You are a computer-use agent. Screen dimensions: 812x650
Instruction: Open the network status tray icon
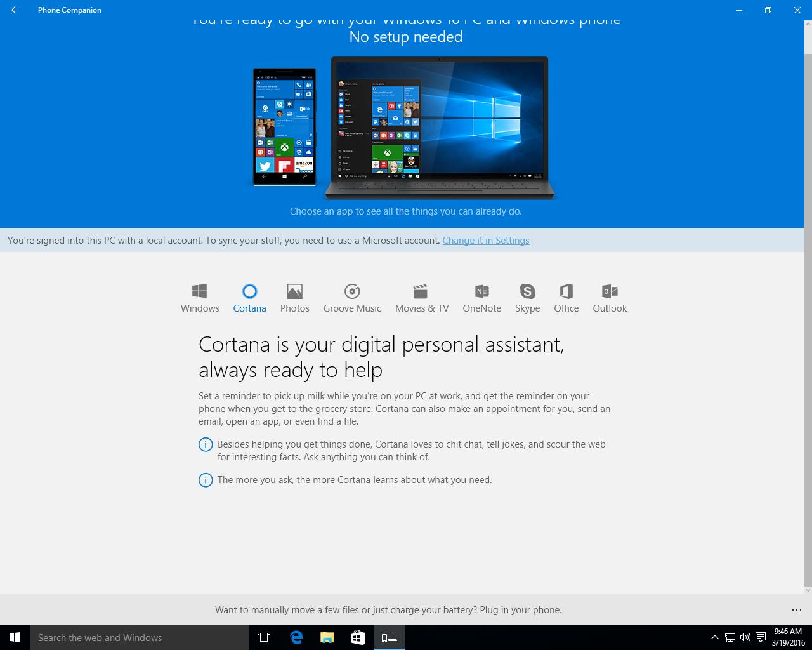[730, 637]
